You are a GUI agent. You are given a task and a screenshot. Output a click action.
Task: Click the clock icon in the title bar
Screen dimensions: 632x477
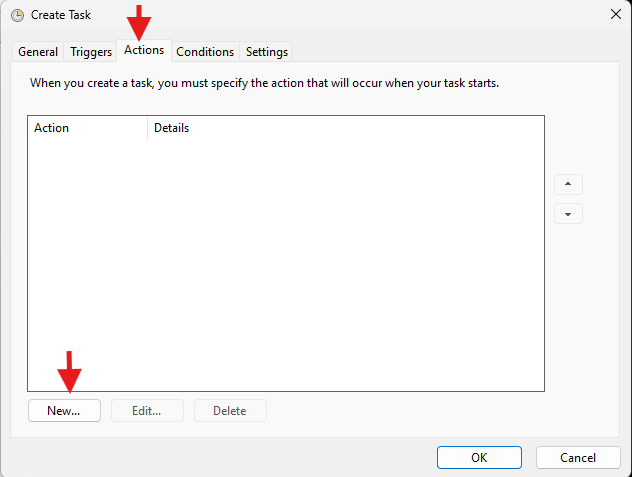(x=17, y=15)
